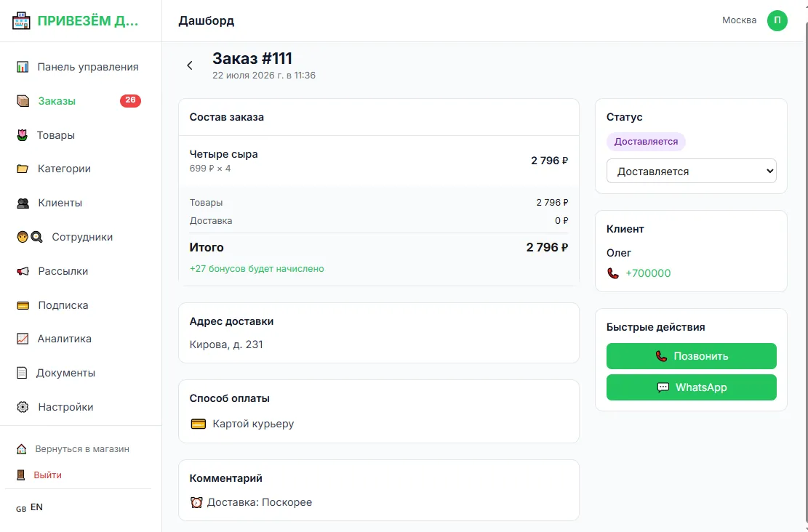The width and height of the screenshot is (808, 532).
Task: Click the detective icon next to Сотрудники
Action: click(x=29, y=237)
